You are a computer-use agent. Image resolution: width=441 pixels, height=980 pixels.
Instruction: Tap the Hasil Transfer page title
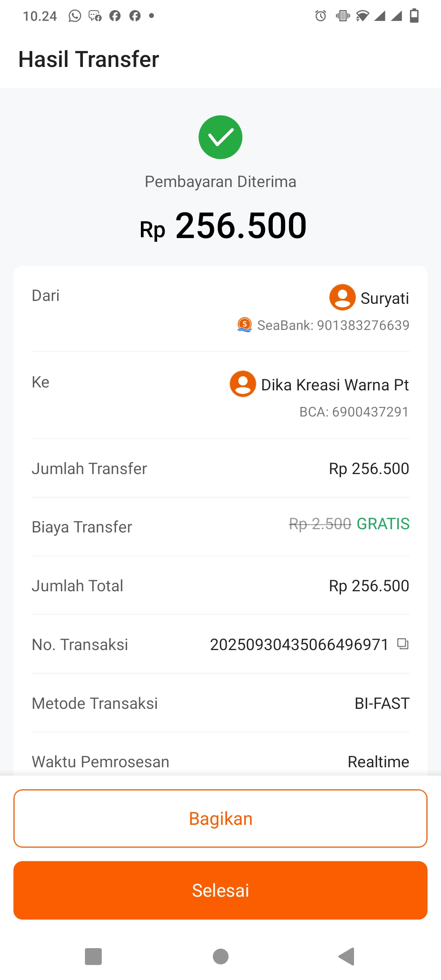tap(89, 59)
